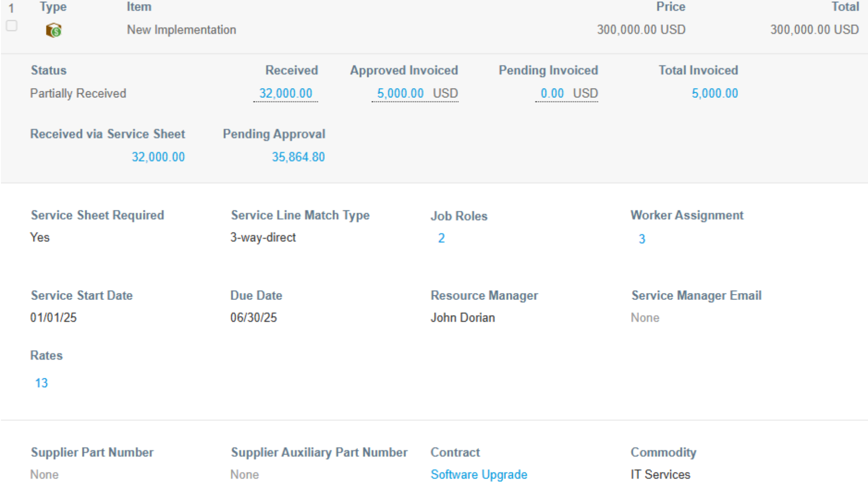Click the Item column header
868x497 pixels.
pyautogui.click(x=139, y=7)
